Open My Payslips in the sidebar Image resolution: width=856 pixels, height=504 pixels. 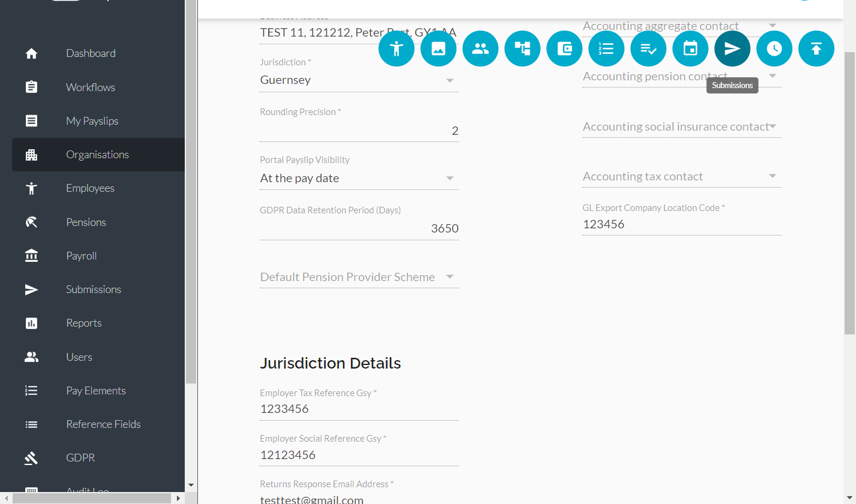click(x=98, y=121)
